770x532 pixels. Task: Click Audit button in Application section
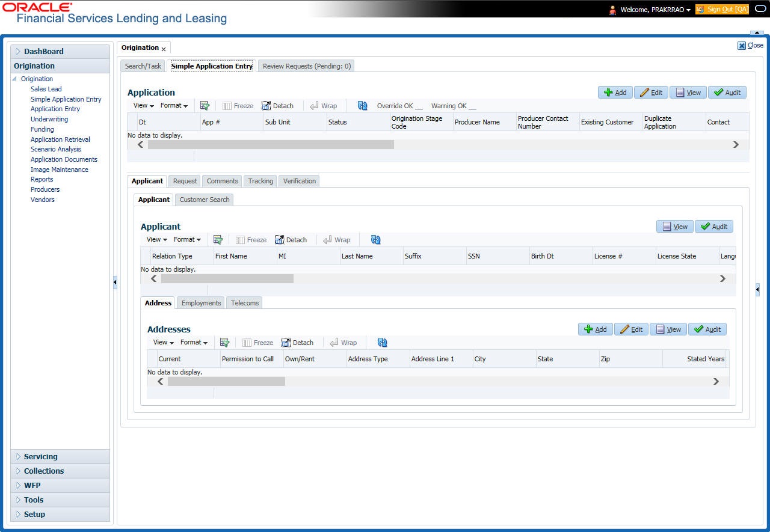tap(727, 93)
